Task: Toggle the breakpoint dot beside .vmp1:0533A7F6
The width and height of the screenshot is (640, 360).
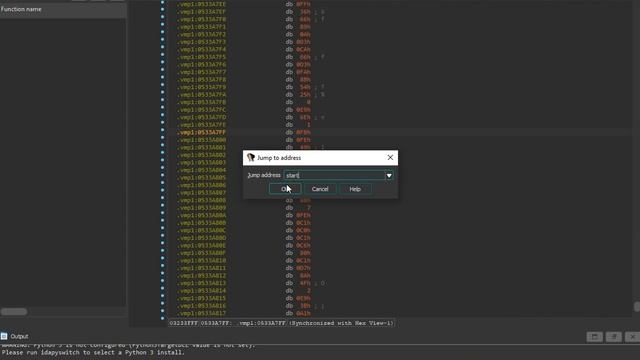Action: [162, 62]
